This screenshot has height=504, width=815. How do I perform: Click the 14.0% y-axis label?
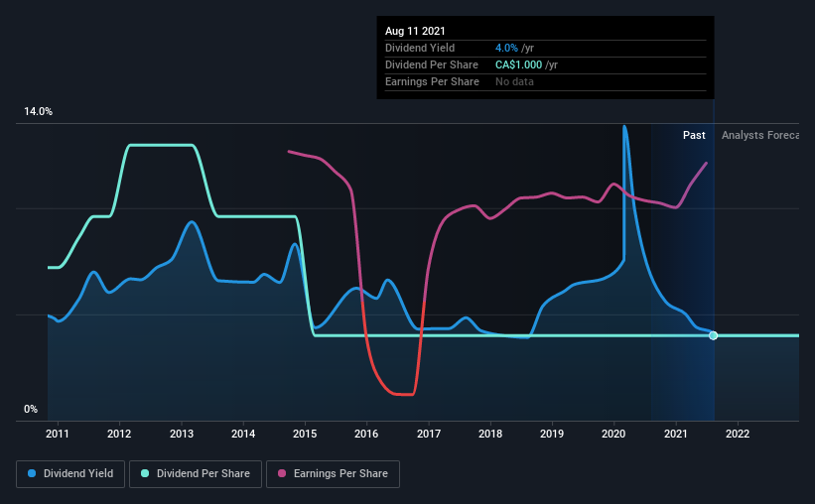[38, 112]
